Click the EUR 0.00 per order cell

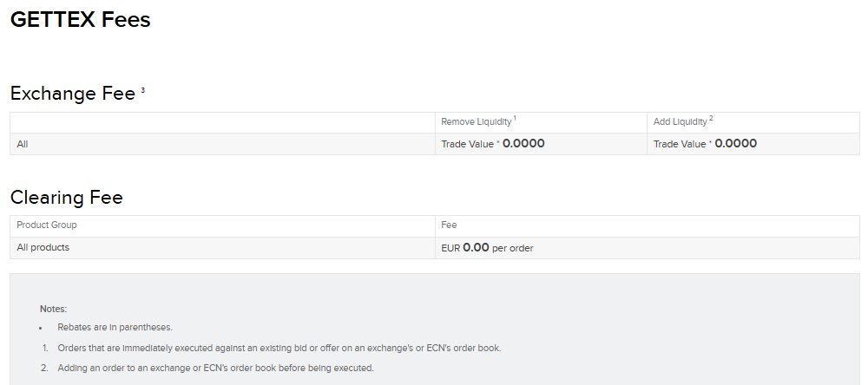click(x=648, y=248)
